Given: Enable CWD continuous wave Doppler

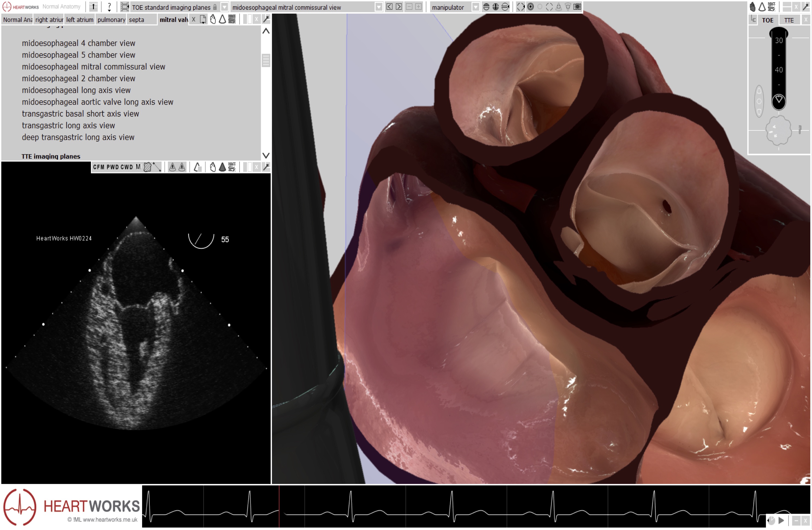Looking at the screenshot, I should pos(127,167).
